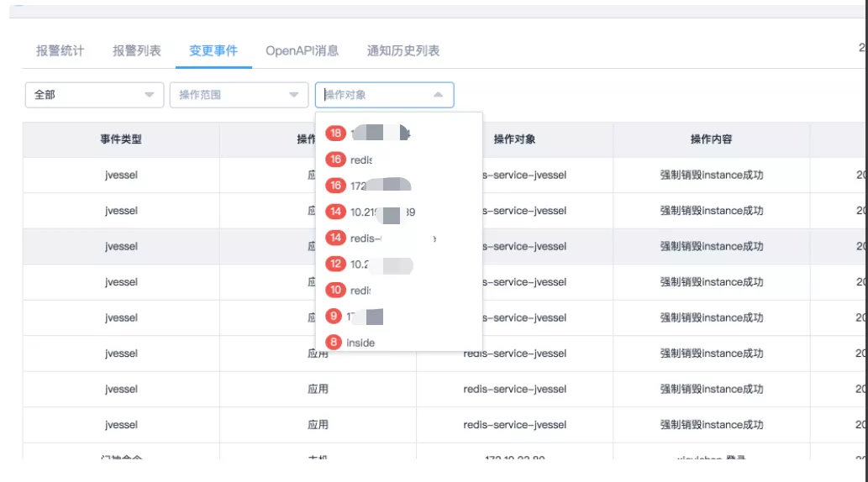Click 强制销毁instance成功 in the highlighted third row
Screen dimensions: 868x482
[712, 247]
